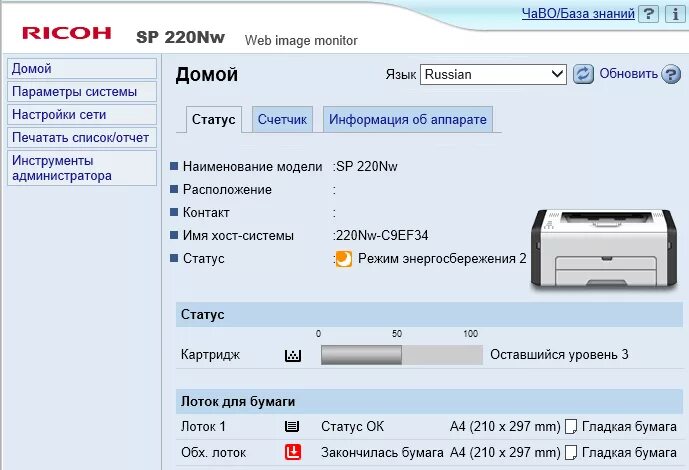Click the Картридж label
The width and height of the screenshot is (689, 470).
coord(210,355)
